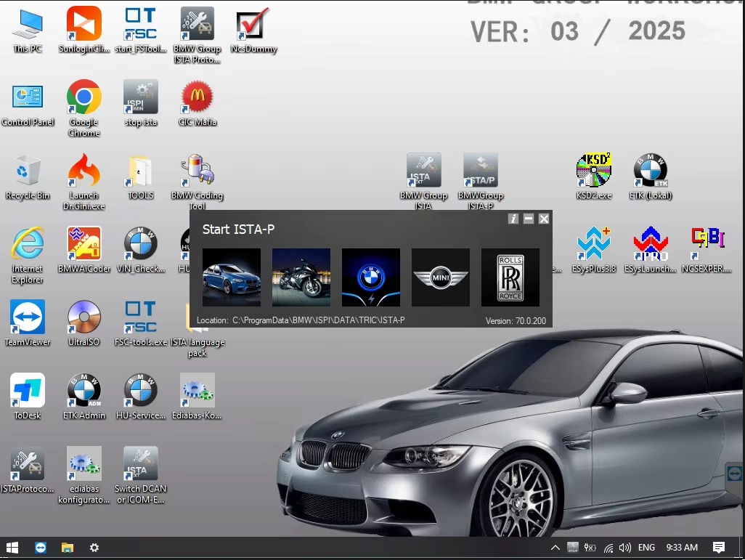
Task: Open ISTA language pack folder
Action: point(198,347)
